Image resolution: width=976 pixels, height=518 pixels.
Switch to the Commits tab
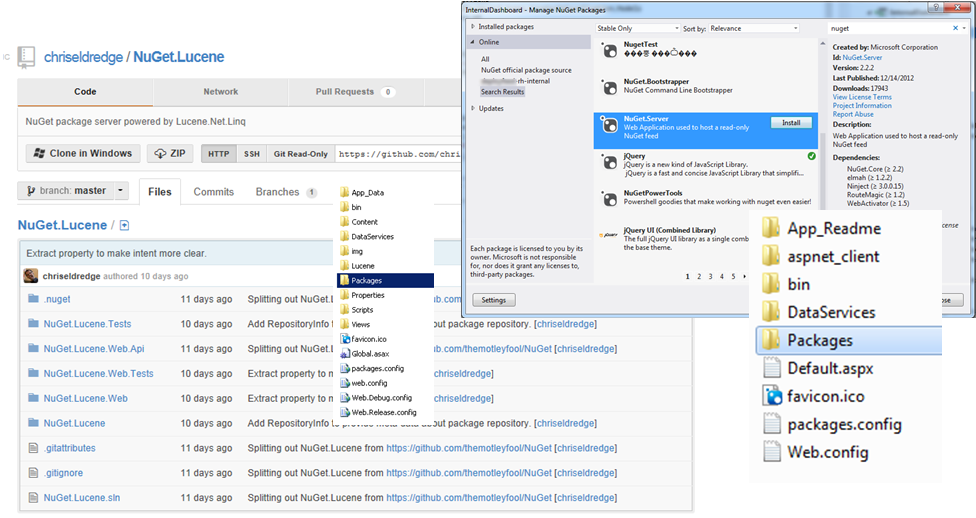click(x=213, y=192)
